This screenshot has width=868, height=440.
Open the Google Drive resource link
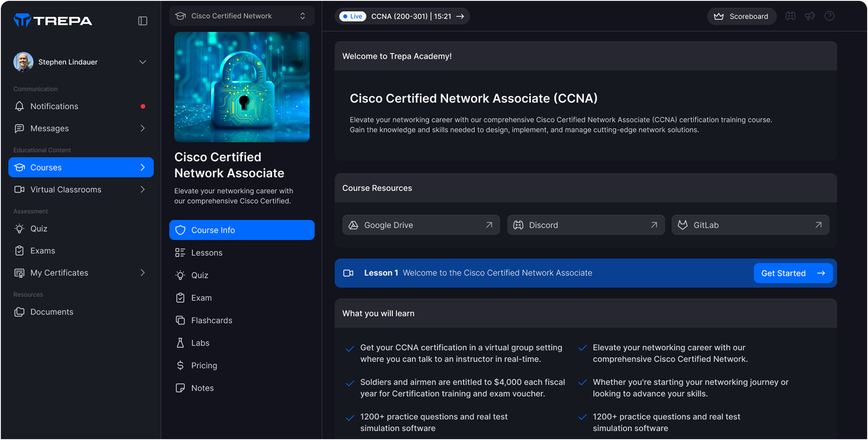[x=421, y=225]
